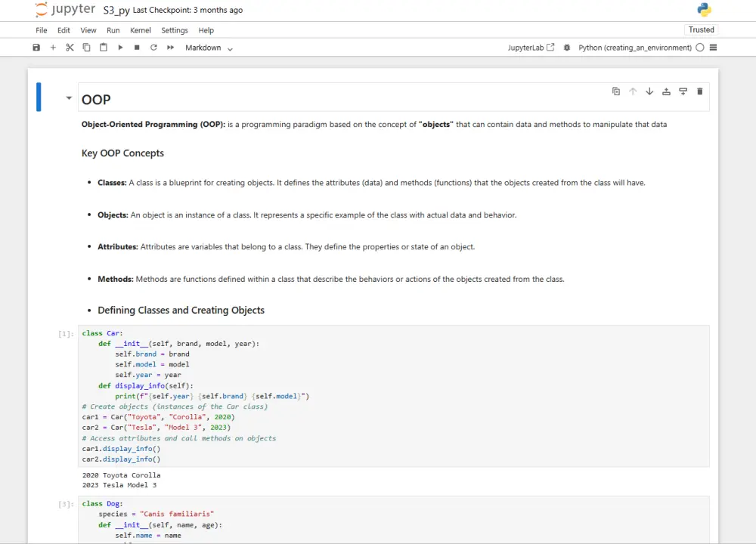
Task: Click the OOP heading text
Action: tap(96, 100)
